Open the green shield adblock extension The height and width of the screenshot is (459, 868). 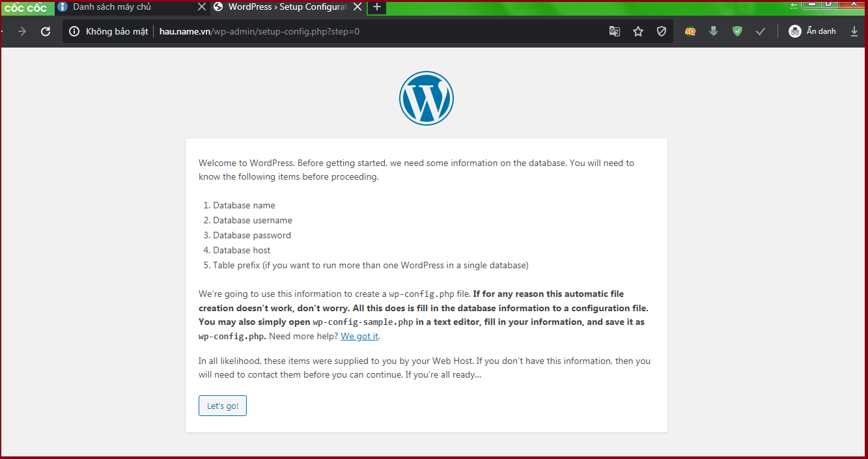[737, 31]
